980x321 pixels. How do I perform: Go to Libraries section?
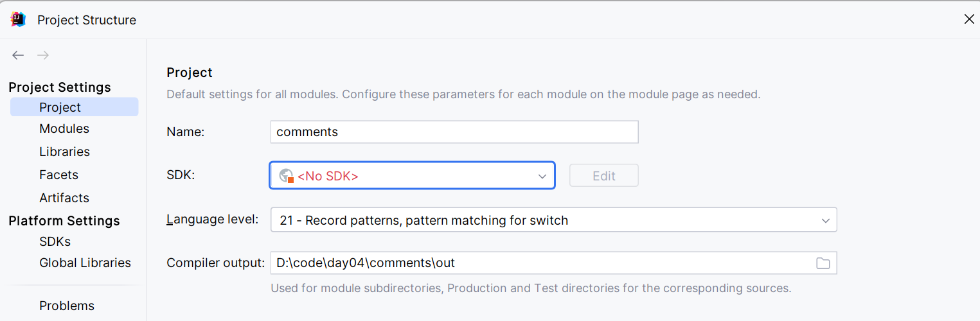(x=64, y=152)
